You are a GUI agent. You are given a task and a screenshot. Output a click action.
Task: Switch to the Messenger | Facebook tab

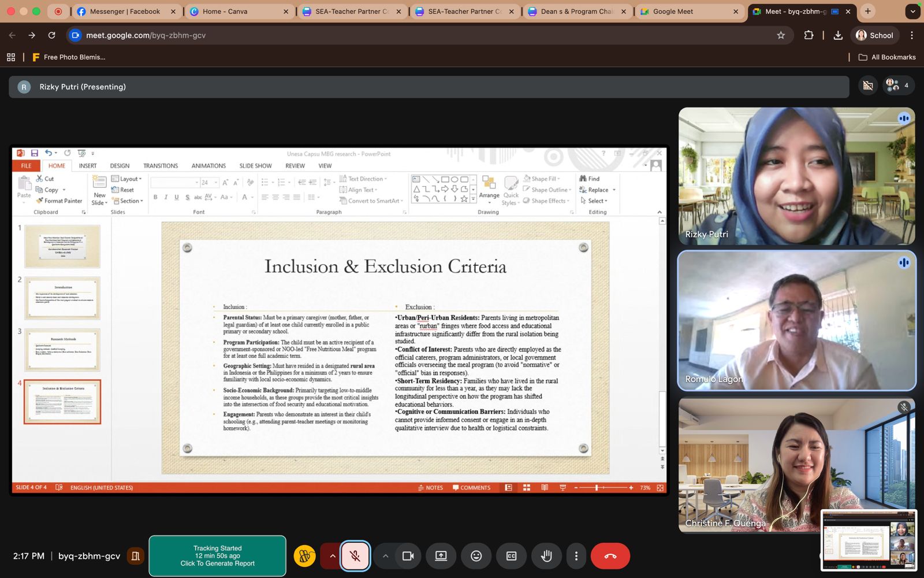(x=125, y=12)
